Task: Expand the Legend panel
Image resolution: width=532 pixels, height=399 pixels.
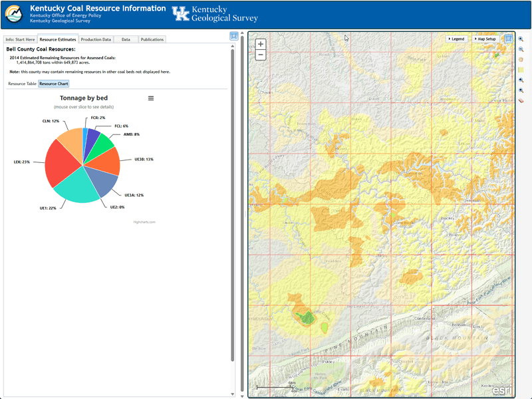Action: point(456,39)
